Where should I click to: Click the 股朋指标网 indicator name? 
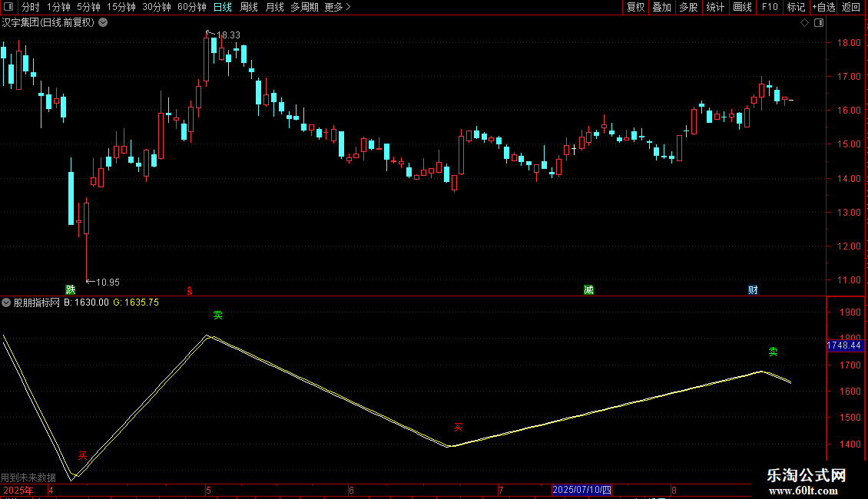tap(37, 302)
